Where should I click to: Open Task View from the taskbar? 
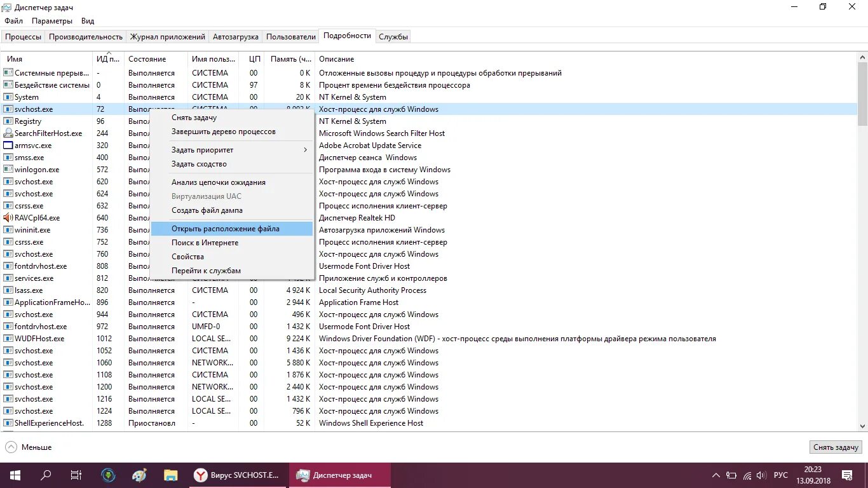(x=76, y=475)
